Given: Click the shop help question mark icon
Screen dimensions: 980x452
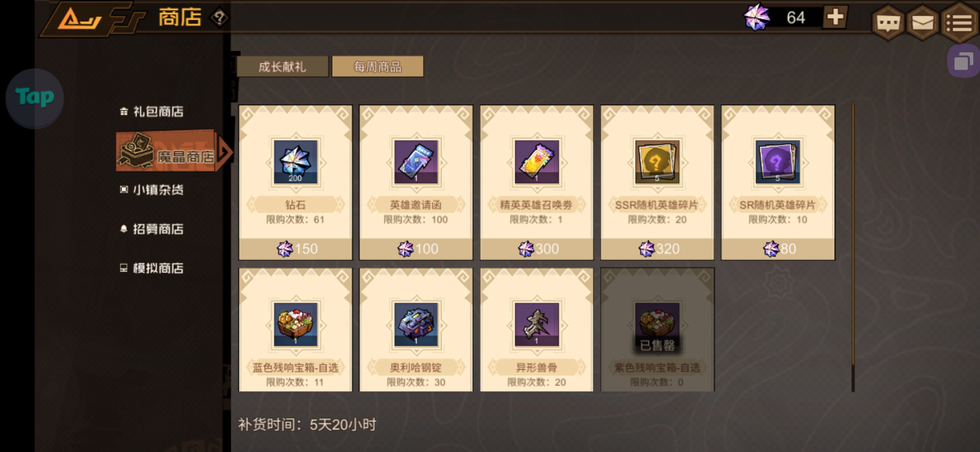Looking at the screenshot, I should (x=219, y=18).
